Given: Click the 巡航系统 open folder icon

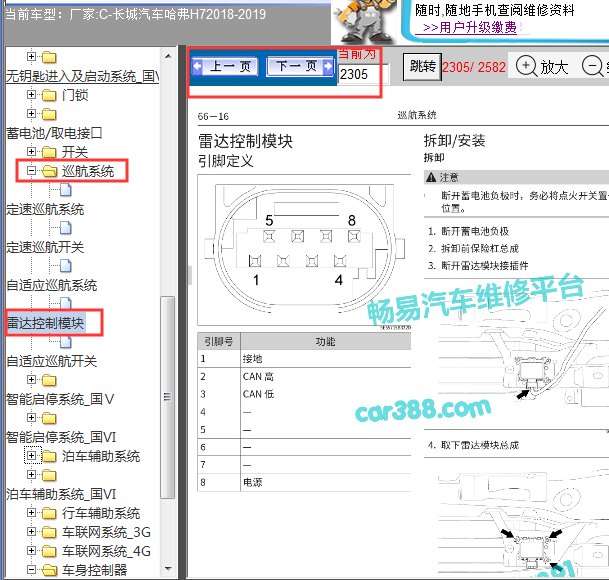Looking at the screenshot, I should 49,171.
